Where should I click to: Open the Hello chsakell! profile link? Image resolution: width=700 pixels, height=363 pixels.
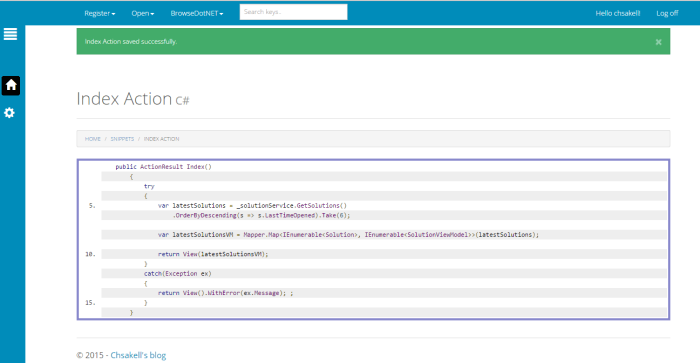pyautogui.click(x=618, y=13)
